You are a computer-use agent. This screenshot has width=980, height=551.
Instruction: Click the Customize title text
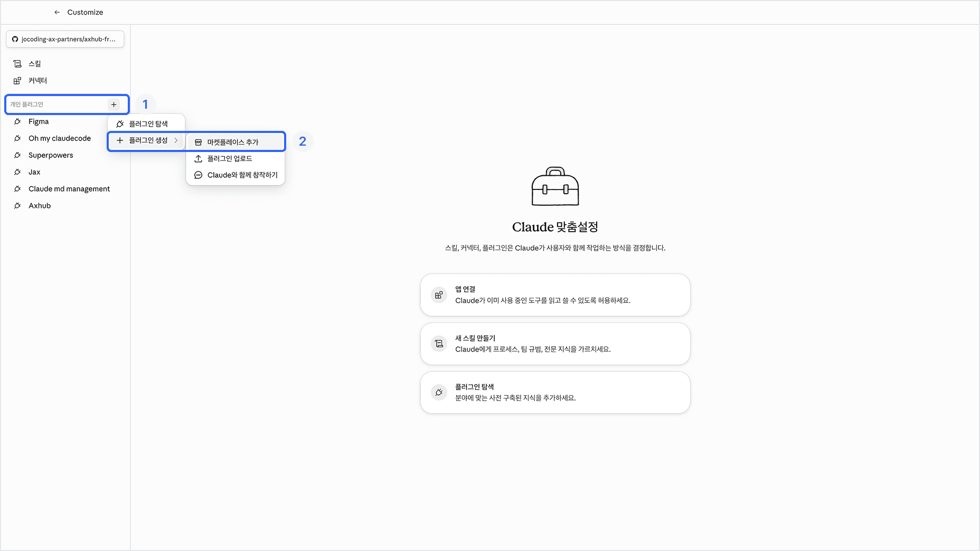coord(85,12)
